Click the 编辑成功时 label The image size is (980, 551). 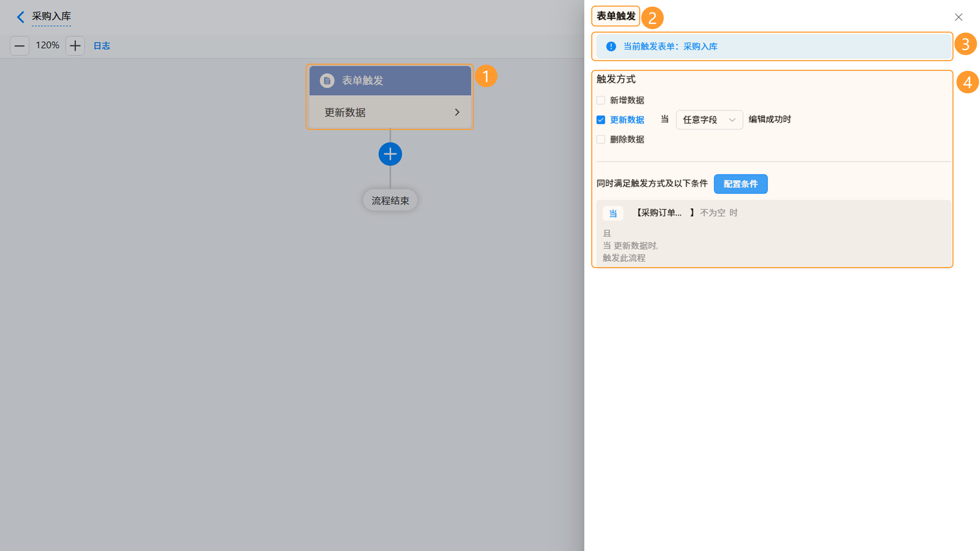(770, 119)
